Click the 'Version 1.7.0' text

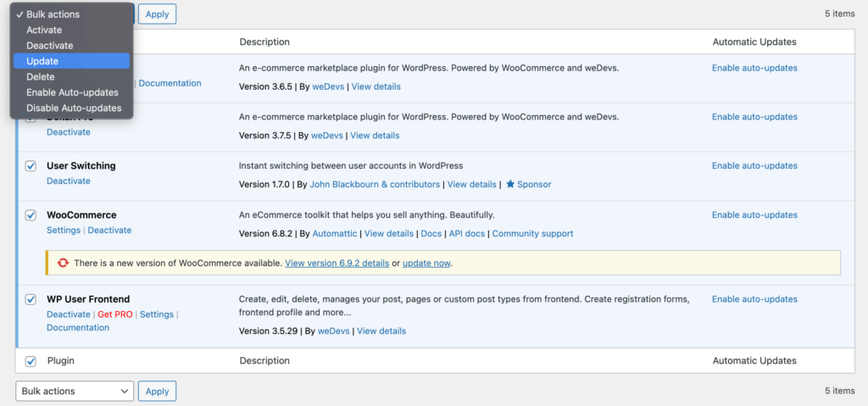[x=264, y=184]
